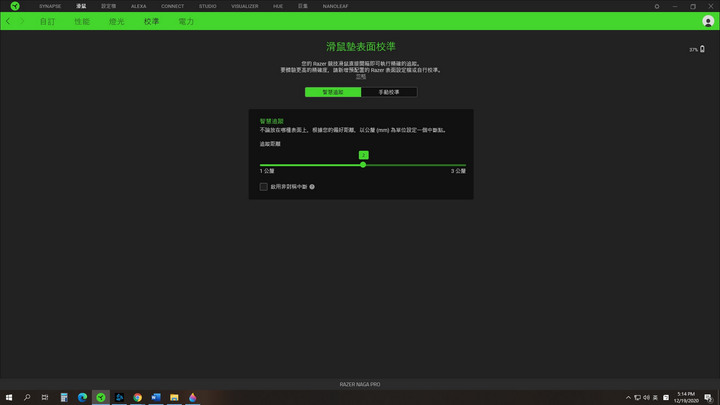Open the droplet-shaped app on taskbar
The height and width of the screenshot is (405, 720).
point(192,397)
